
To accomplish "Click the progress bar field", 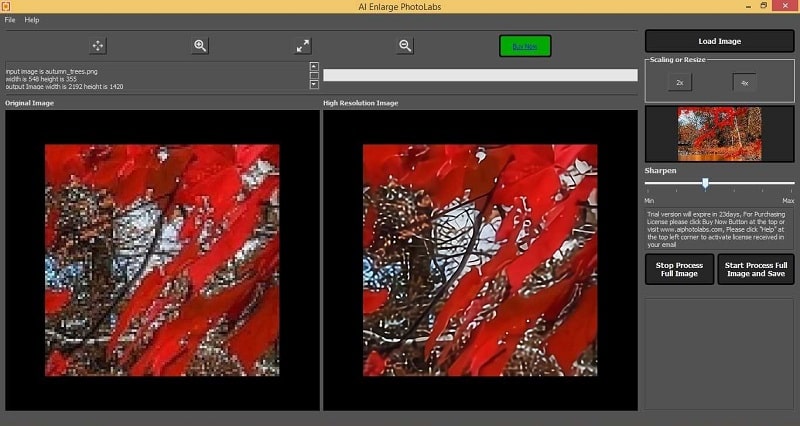I will (x=480, y=75).
